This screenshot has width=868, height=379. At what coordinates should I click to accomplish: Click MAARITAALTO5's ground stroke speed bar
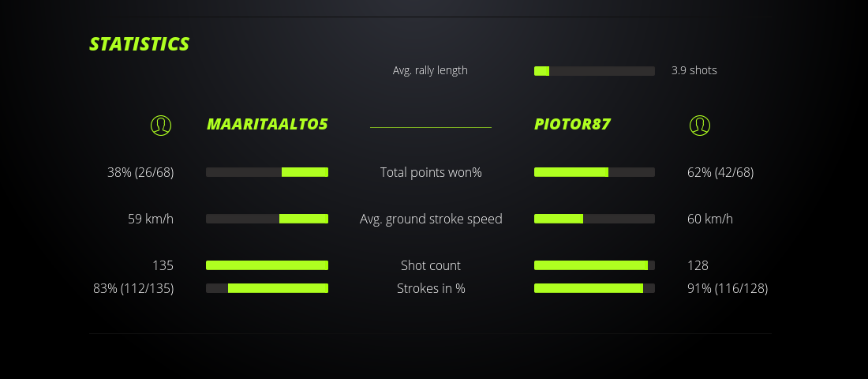[267, 219]
